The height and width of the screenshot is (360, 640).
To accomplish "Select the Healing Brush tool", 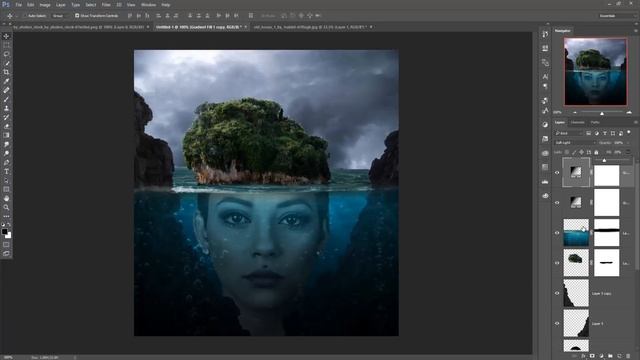I will [x=6, y=90].
